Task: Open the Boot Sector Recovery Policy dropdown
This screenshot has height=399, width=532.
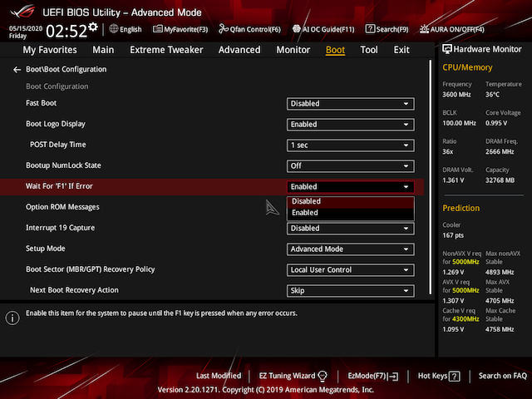Action: click(x=351, y=270)
